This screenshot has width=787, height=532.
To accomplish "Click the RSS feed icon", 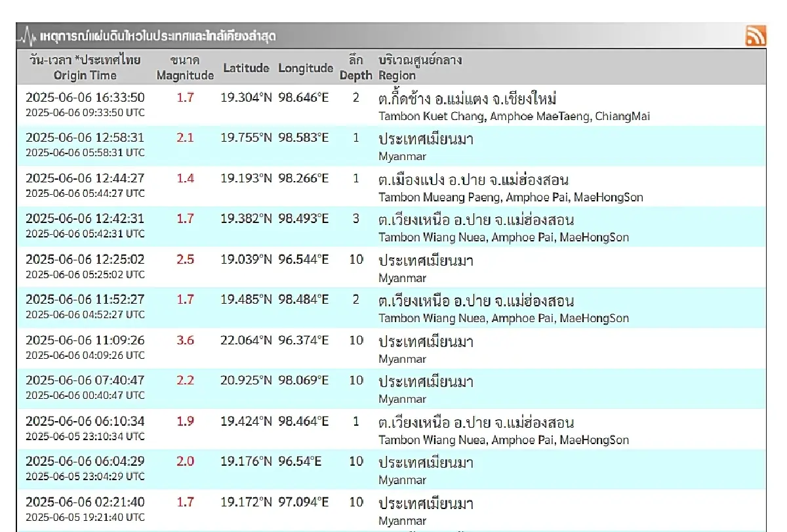I will [x=757, y=35].
